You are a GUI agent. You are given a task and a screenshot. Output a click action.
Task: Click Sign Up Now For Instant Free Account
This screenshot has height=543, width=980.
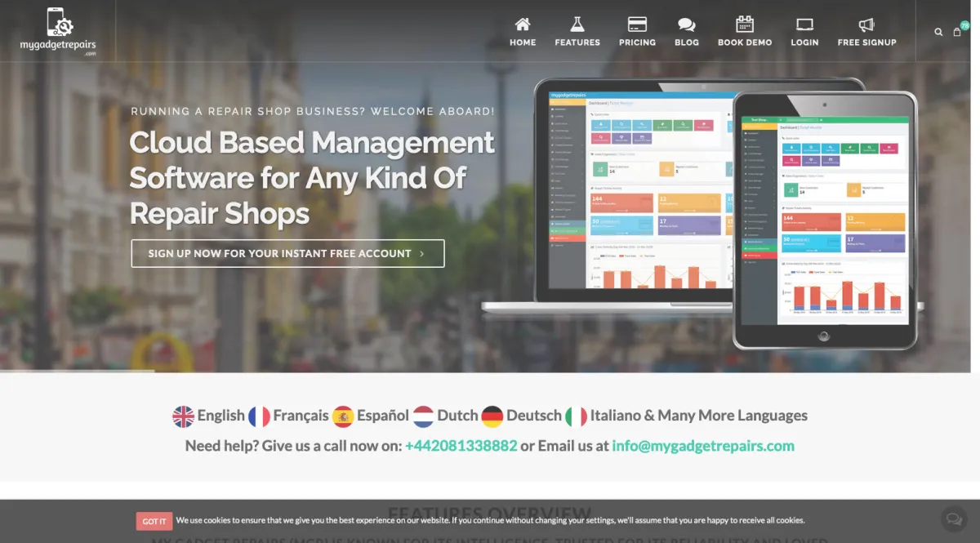(x=287, y=253)
